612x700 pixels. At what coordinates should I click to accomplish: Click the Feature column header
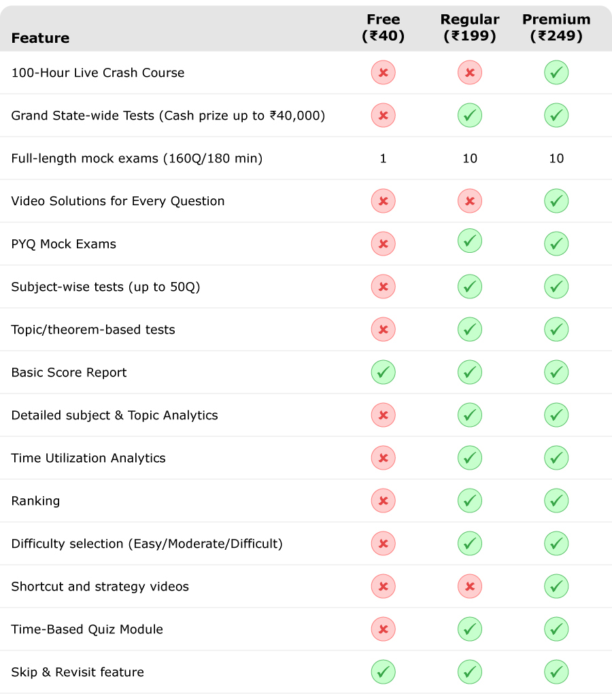pyautogui.click(x=40, y=38)
